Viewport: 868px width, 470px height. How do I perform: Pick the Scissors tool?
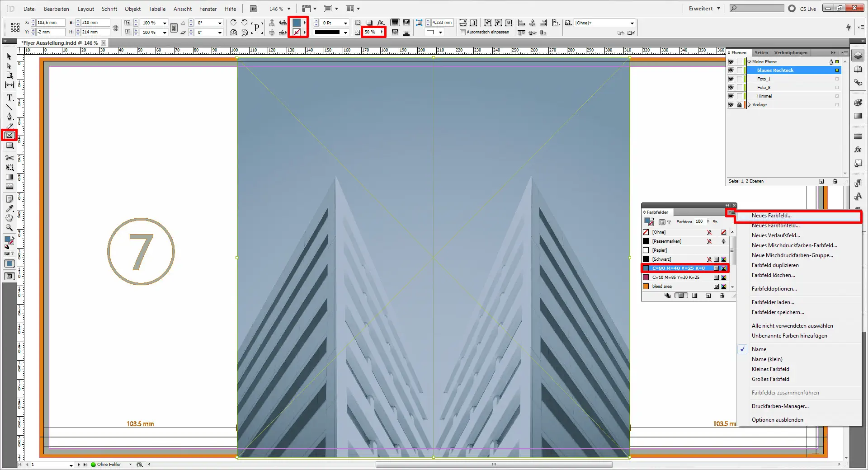pyautogui.click(x=9, y=158)
